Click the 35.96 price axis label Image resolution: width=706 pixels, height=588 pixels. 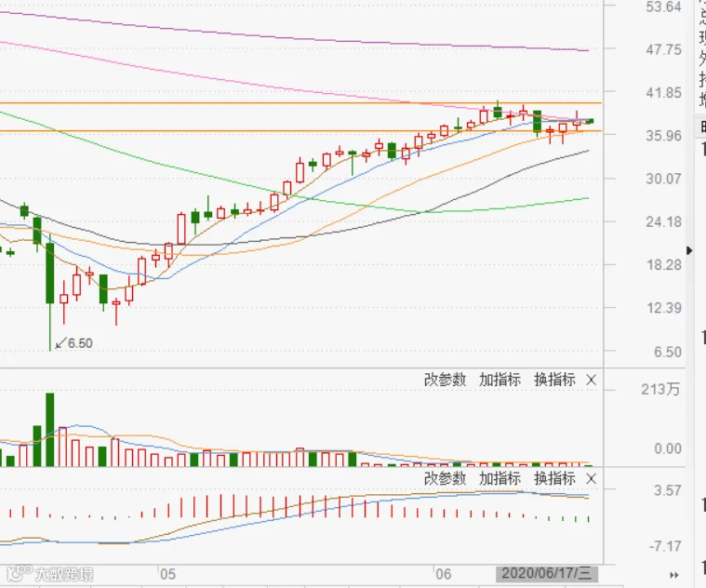coord(663,136)
